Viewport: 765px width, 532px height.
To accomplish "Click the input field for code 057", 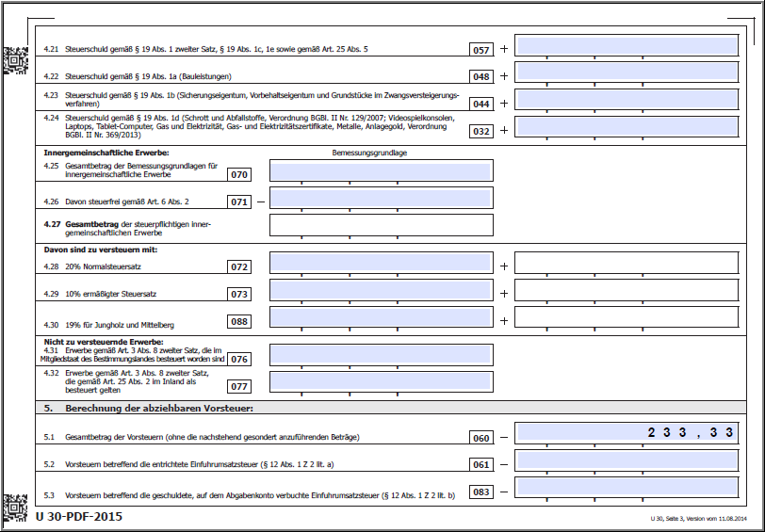I will pyautogui.click(x=627, y=46).
